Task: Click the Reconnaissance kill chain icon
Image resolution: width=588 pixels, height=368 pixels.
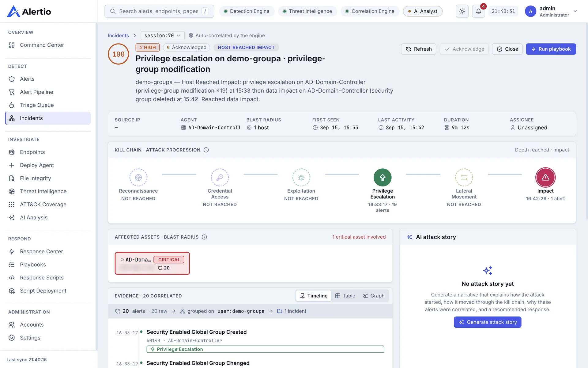Action: click(138, 177)
